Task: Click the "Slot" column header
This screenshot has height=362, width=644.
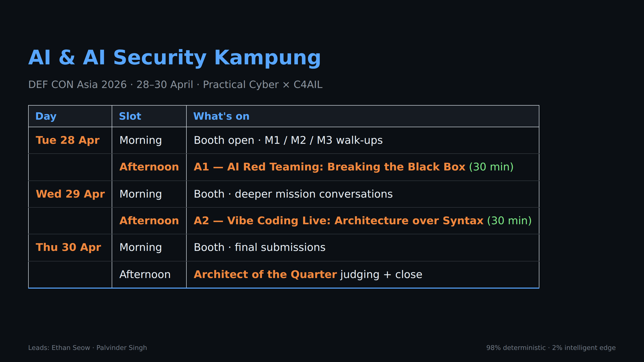Action: [x=130, y=116]
